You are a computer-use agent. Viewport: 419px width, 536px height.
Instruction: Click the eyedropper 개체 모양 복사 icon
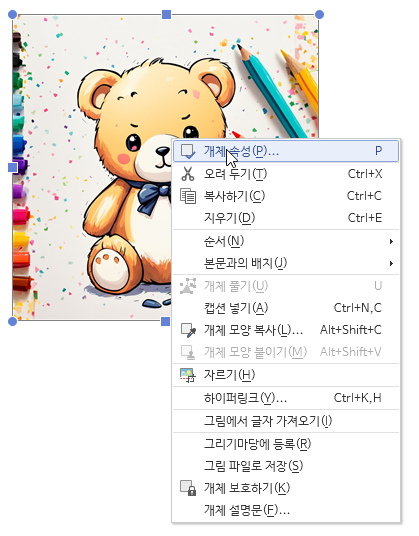click(x=188, y=330)
